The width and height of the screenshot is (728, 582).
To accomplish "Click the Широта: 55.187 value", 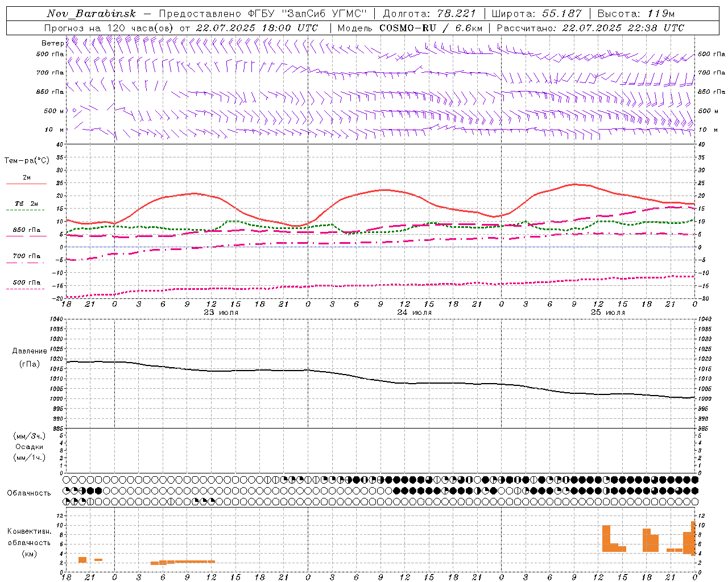I will (537, 14).
